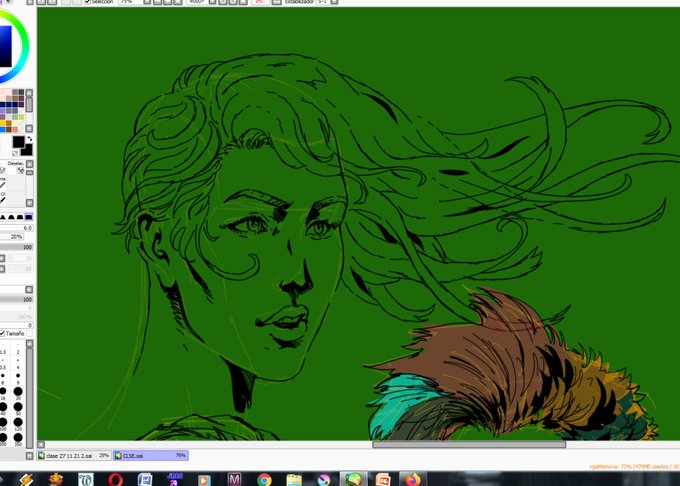This screenshot has height=486, width=680.
Task: Open the Estabilizador value dropdown
Action: point(334,2)
